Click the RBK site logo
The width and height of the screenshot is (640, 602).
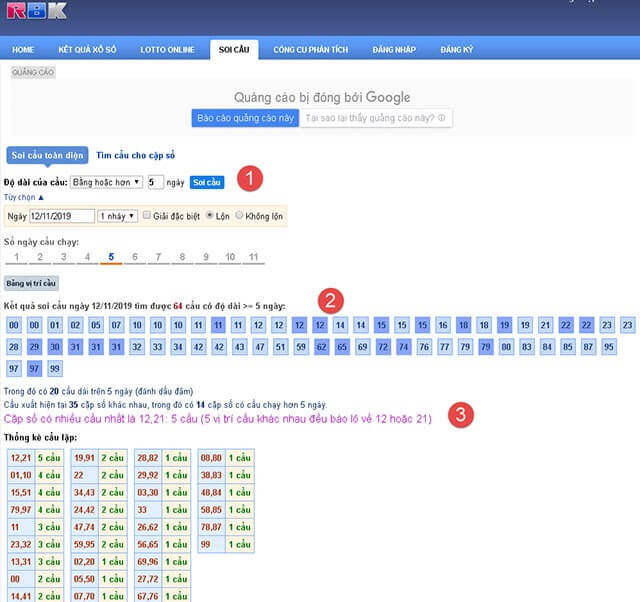35,11
